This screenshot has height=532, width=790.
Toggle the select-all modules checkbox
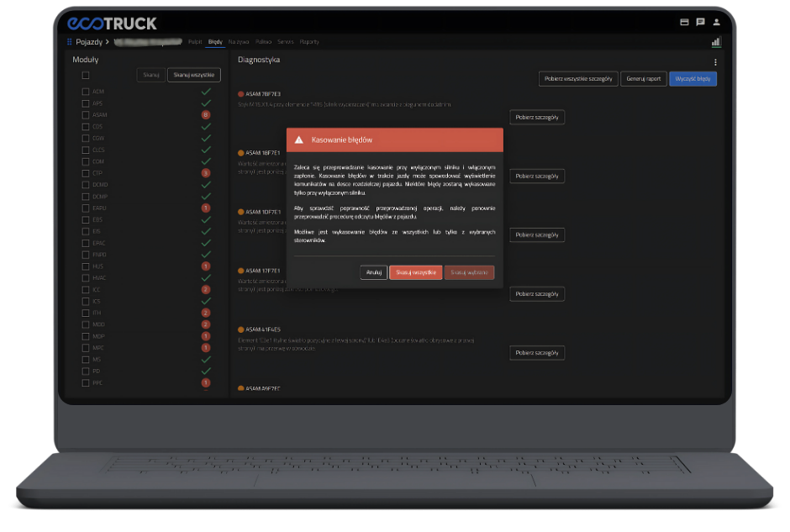85,76
